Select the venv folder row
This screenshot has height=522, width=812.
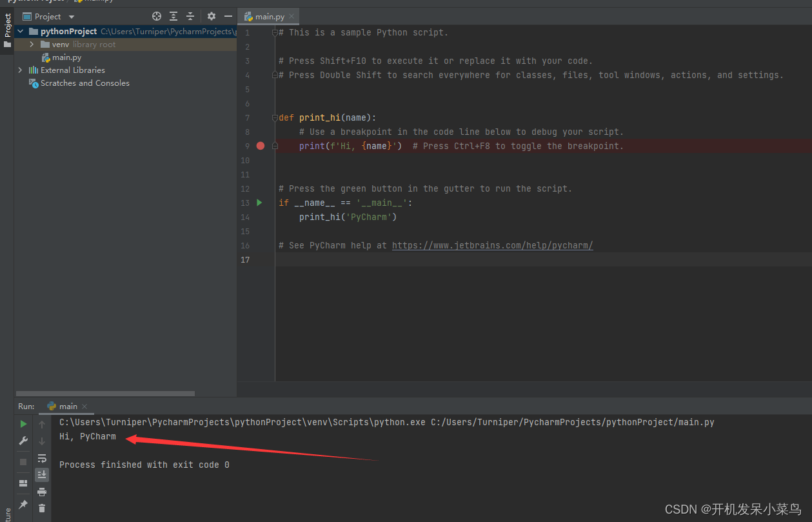pyautogui.click(x=126, y=44)
